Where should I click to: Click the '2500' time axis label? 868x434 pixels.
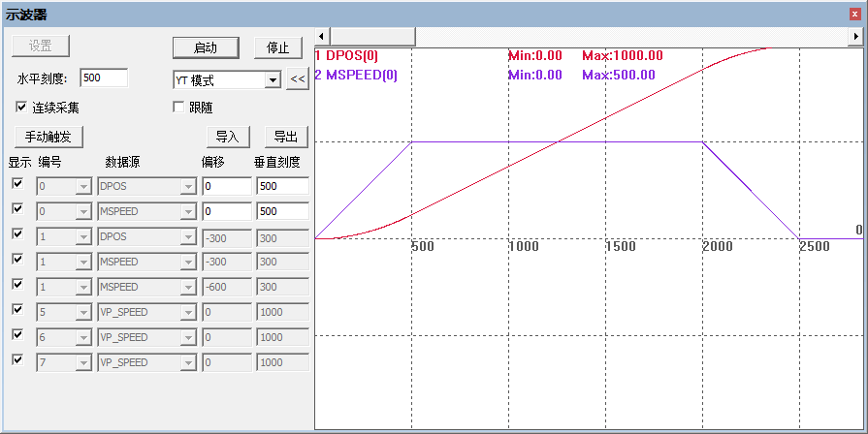[815, 246]
